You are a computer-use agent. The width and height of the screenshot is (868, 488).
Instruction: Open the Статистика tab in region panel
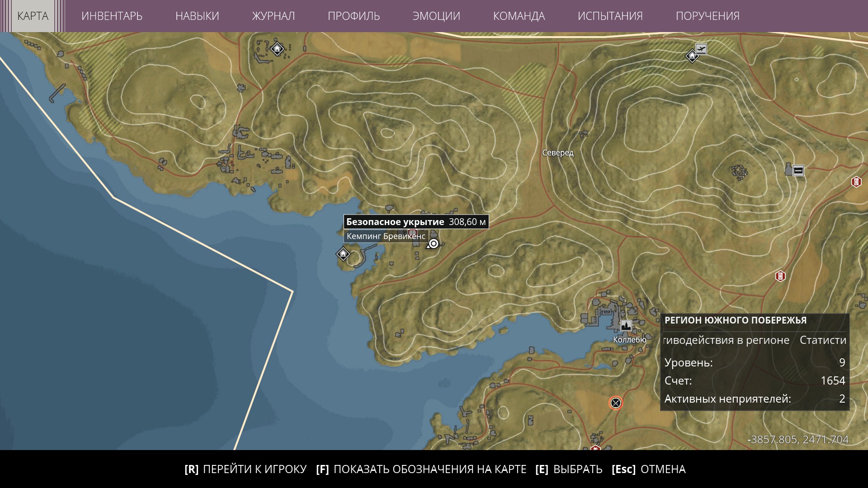(823, 340)
